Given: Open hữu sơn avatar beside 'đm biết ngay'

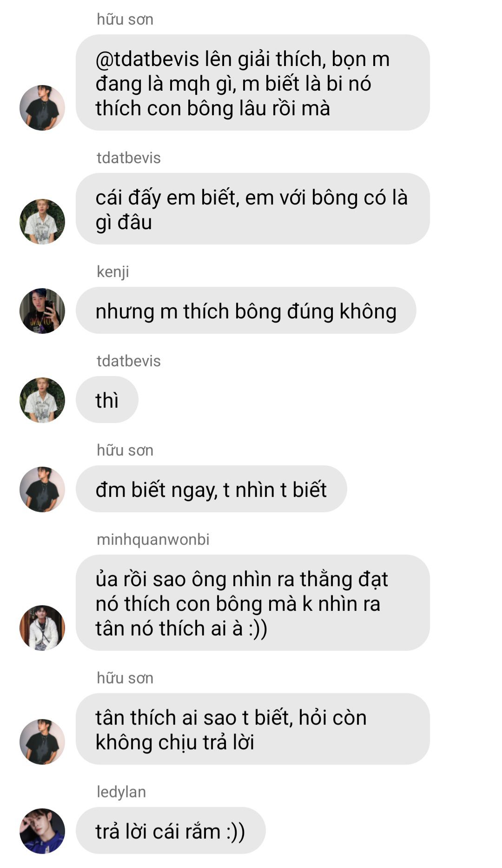Looking at the screenshot, I should [x=42, y=490].
